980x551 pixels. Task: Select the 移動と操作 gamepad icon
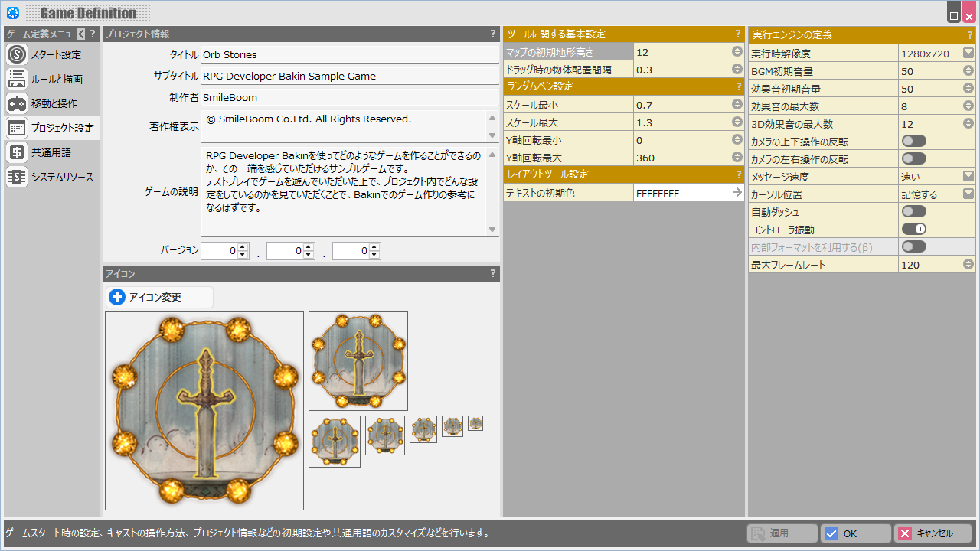click(17, 104)
